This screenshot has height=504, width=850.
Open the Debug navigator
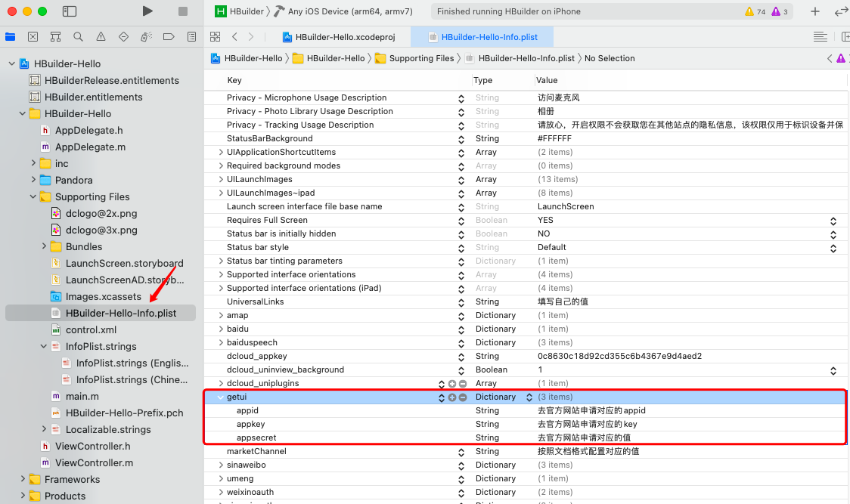point(146,37)
